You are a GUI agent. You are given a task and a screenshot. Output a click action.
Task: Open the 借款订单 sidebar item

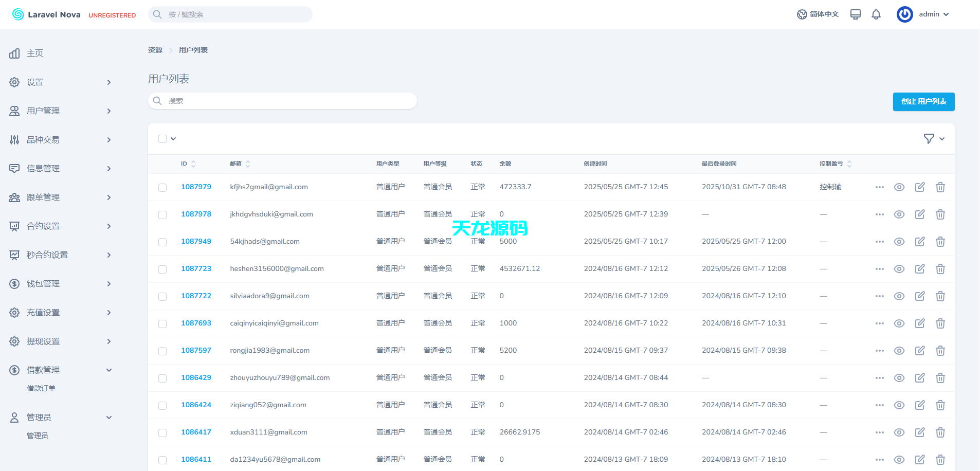(41, 388)
